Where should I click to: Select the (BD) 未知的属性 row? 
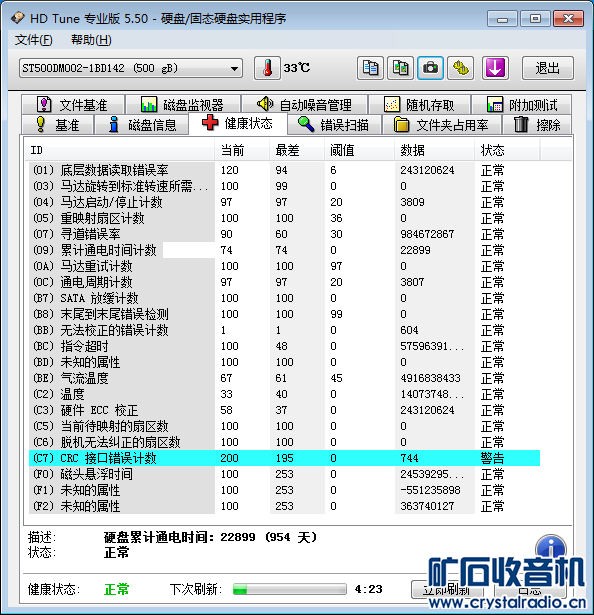[284, 362]
